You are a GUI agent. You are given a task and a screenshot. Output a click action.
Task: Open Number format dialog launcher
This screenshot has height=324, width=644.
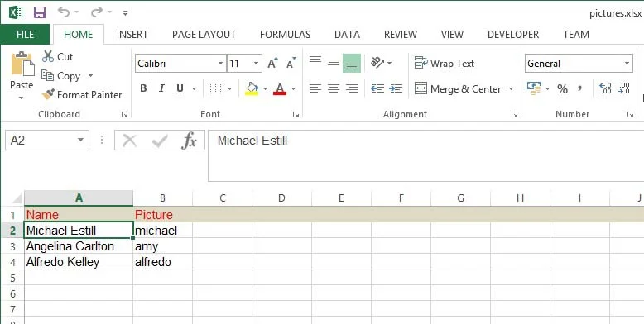click(630, 115)
